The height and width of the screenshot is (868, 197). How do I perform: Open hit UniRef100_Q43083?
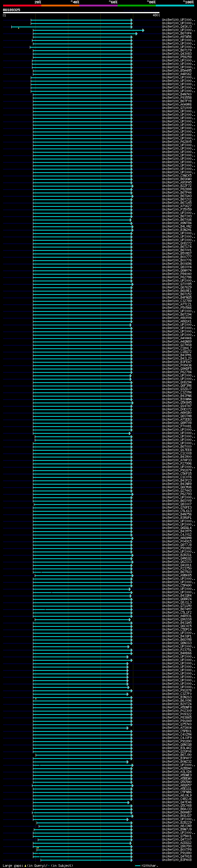[x=177, y=54]
